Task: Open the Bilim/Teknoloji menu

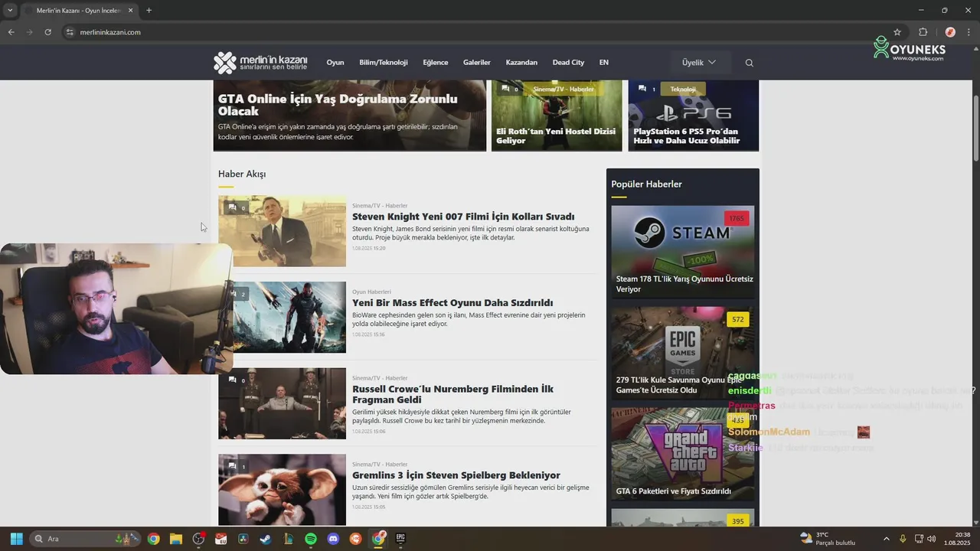Action: [384, 63]
